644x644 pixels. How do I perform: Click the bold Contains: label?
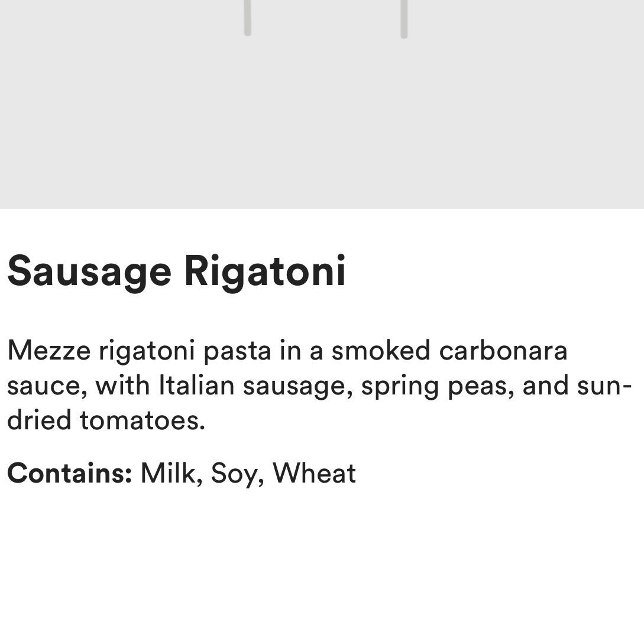pyautogui.click(x=70, y=473)
